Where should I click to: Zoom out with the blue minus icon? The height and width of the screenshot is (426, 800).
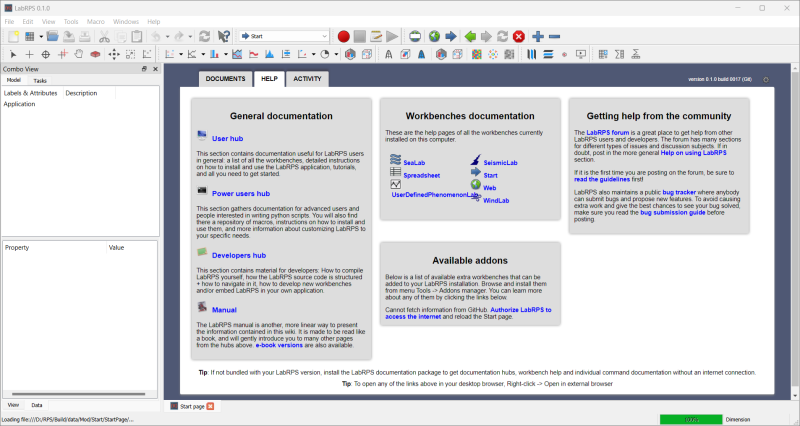point(555,36)
